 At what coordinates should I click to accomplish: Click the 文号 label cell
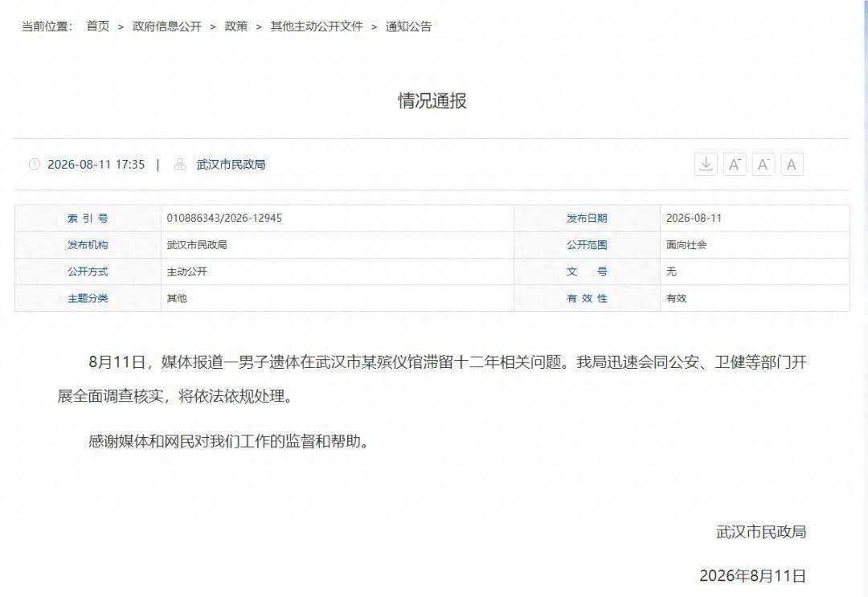(587, 271)
